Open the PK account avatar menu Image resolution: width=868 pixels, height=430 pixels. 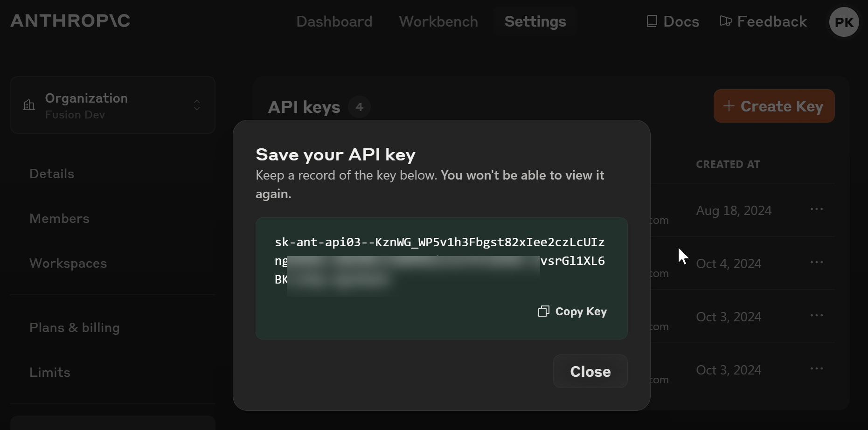pos(844,21)
